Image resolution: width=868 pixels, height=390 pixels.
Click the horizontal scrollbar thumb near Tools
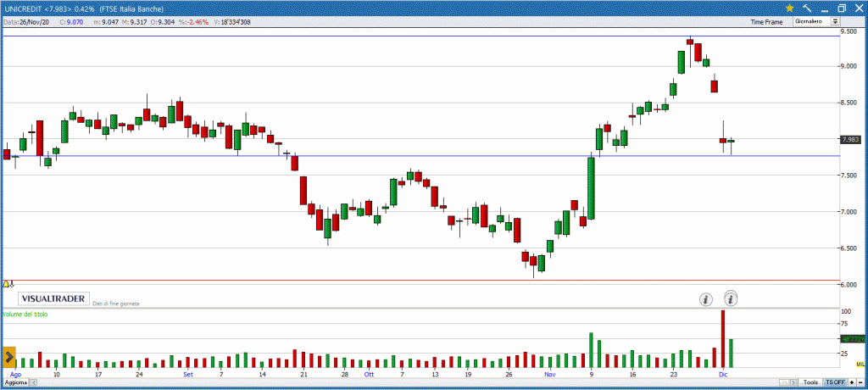(784, 383)
